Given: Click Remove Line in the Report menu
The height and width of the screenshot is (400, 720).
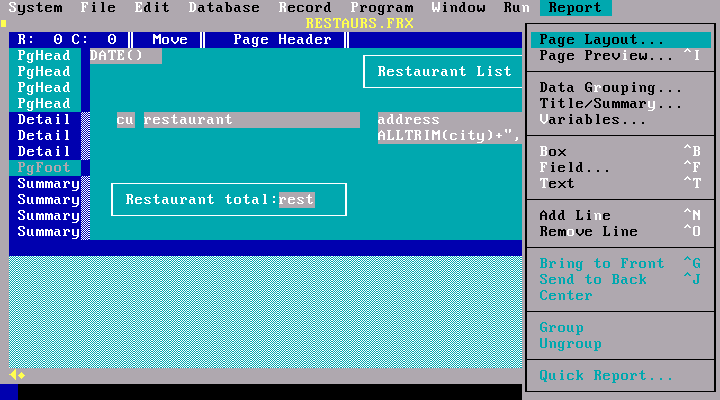Looking at the screenshot, I should coord(588,232).
